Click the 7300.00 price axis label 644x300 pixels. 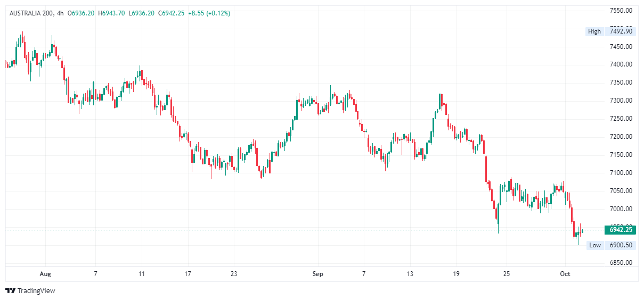coord(621,101)
